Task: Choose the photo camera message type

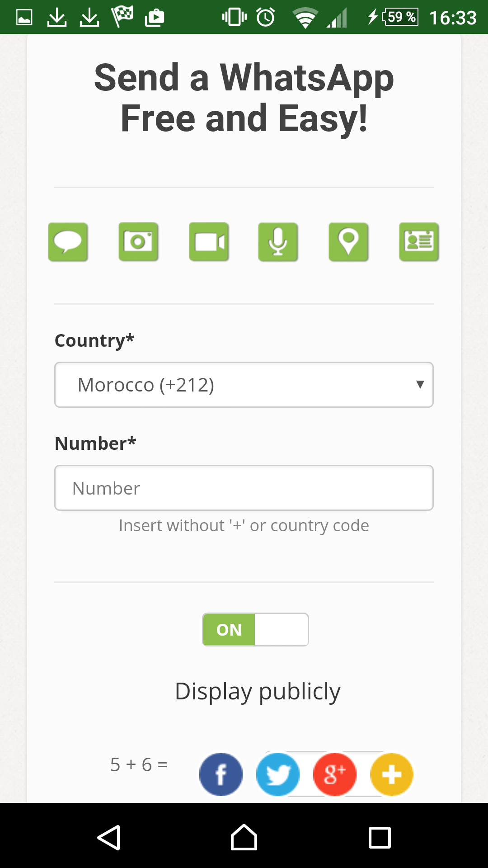Action: click(138, 242)
